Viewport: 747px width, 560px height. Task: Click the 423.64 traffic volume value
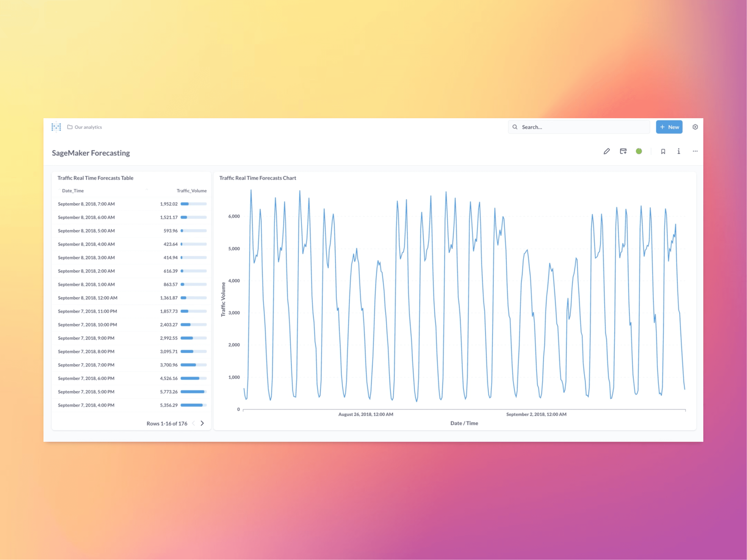171,244
